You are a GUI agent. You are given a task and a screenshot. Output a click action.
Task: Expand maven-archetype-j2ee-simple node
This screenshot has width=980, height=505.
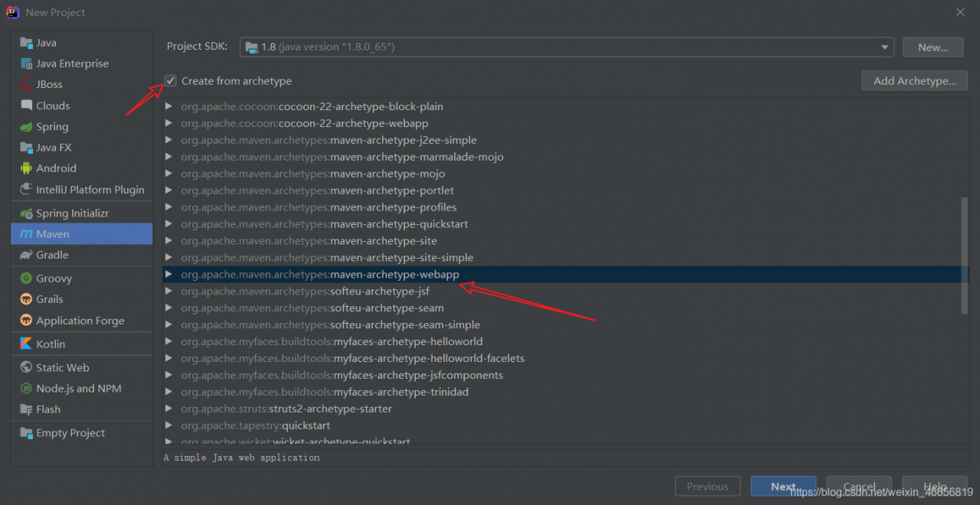tap(169, 140)
